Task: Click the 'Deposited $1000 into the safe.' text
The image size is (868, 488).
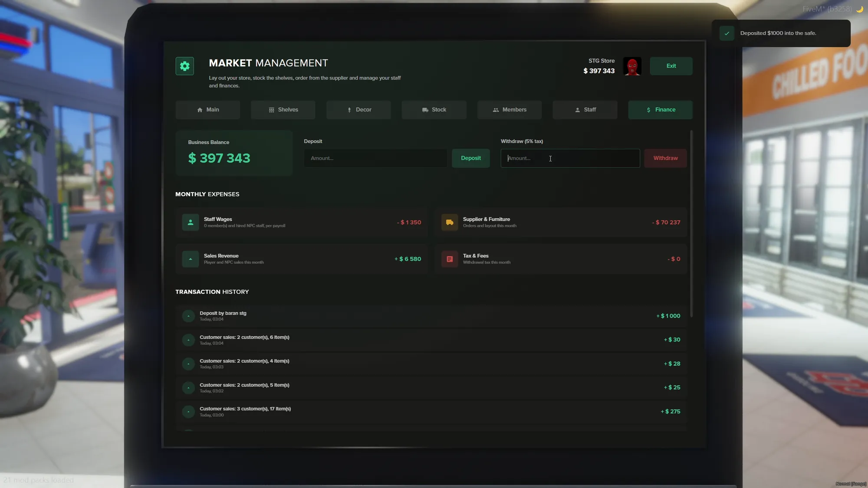Action: pyautogui.click(x=778, y=33)
